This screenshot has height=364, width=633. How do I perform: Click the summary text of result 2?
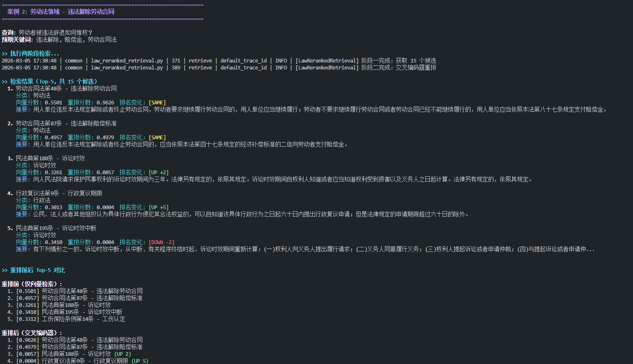coord(190,144)
